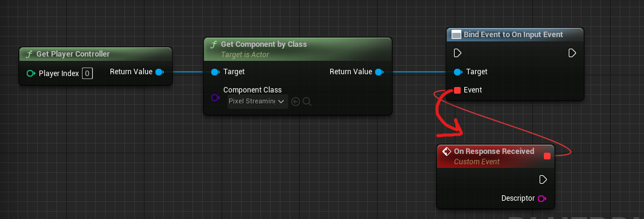The width and height of the screenshot is (644, 219).
Task: Click the magenta Descriptor output pin
Action: point(542,198)
